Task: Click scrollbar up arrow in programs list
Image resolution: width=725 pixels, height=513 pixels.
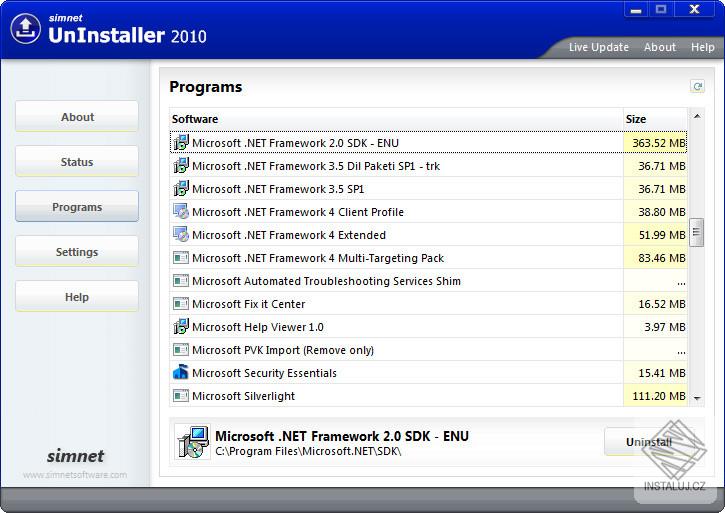Action: click(697, 116)
